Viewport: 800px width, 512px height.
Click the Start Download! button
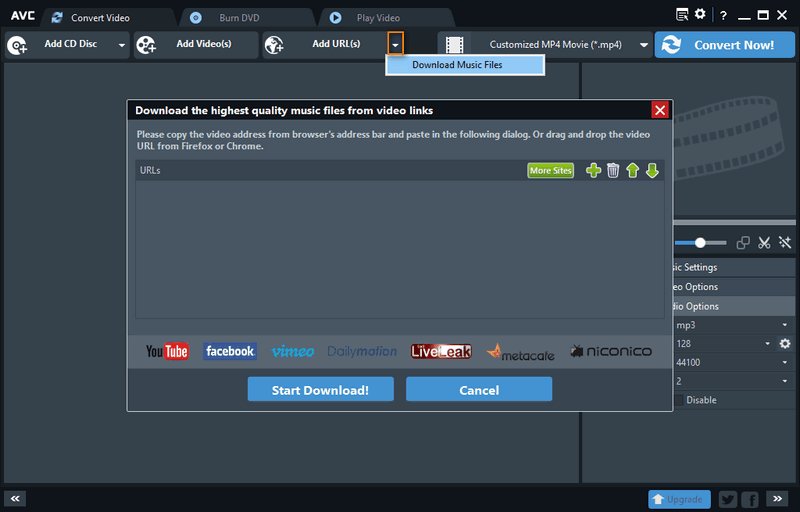click(320, 389)
